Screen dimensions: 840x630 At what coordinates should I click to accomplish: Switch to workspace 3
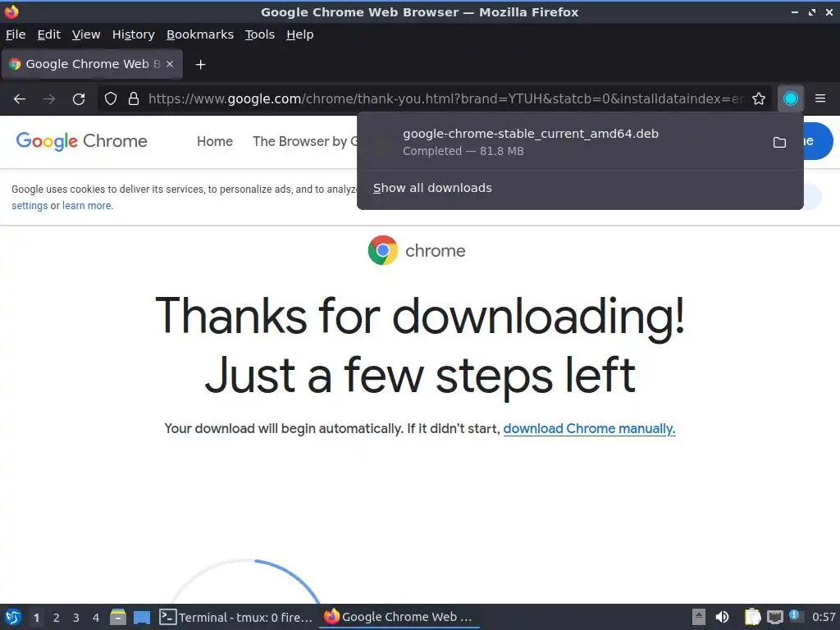(x=76, y=618)
